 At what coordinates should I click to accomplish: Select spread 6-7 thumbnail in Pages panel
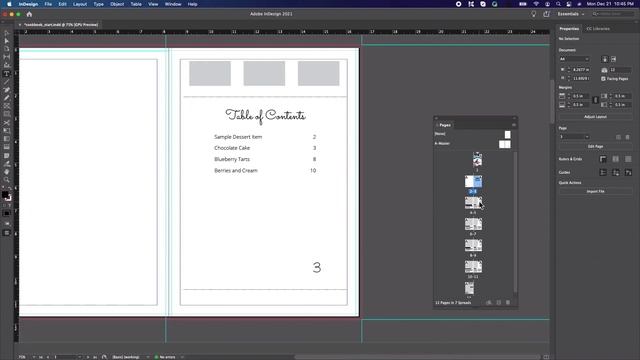(x=473, y=224)
